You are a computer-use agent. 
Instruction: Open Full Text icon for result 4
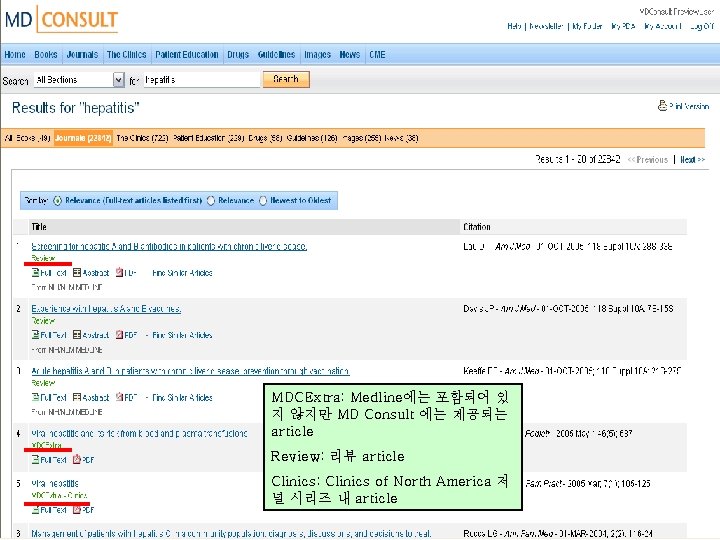tap(35, 459)
